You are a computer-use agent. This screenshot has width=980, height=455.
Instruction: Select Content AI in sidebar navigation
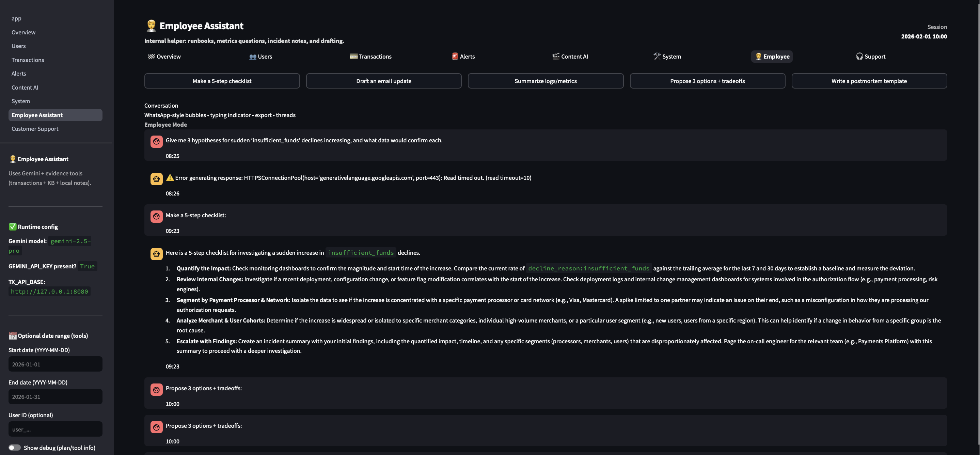(25, 88)
